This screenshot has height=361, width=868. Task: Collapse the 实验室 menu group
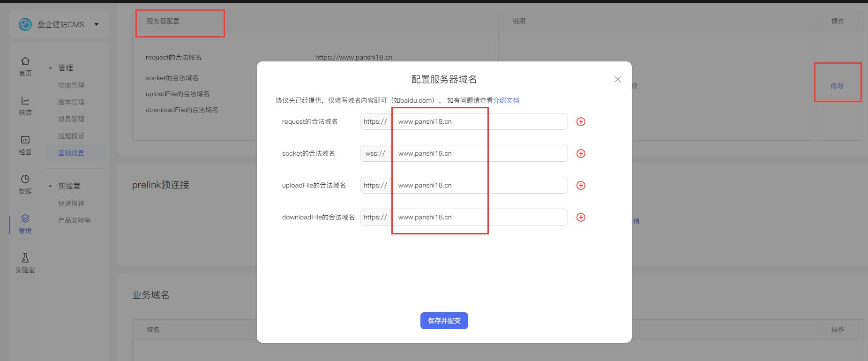(50, 186)
